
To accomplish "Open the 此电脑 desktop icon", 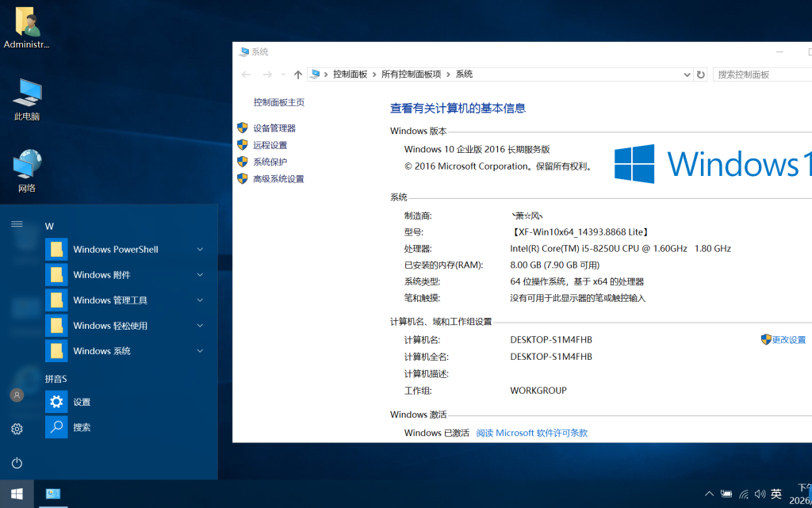I will (x=27, y=99).
